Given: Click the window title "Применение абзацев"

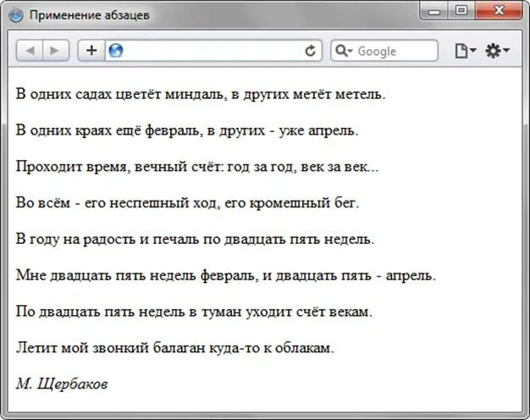Looking at the screenshot, I should [89, 15].
